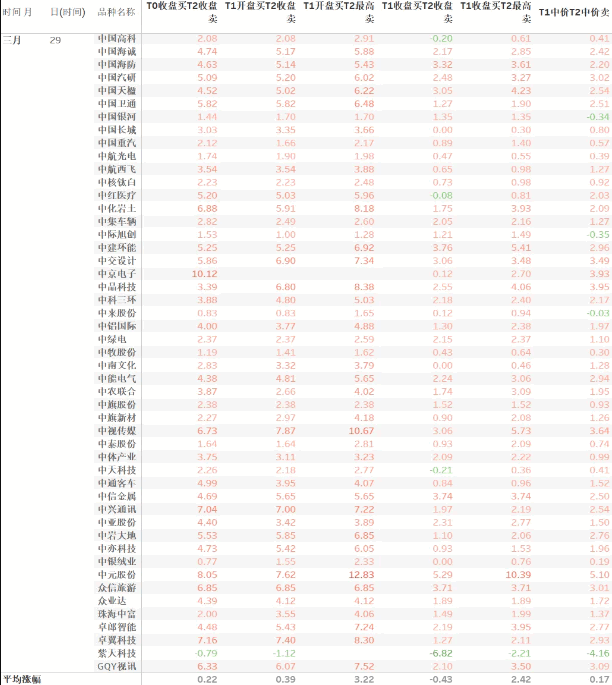Select the day cell 29
The height and width of the screenshot is (685, 612).
click(55, 40)
